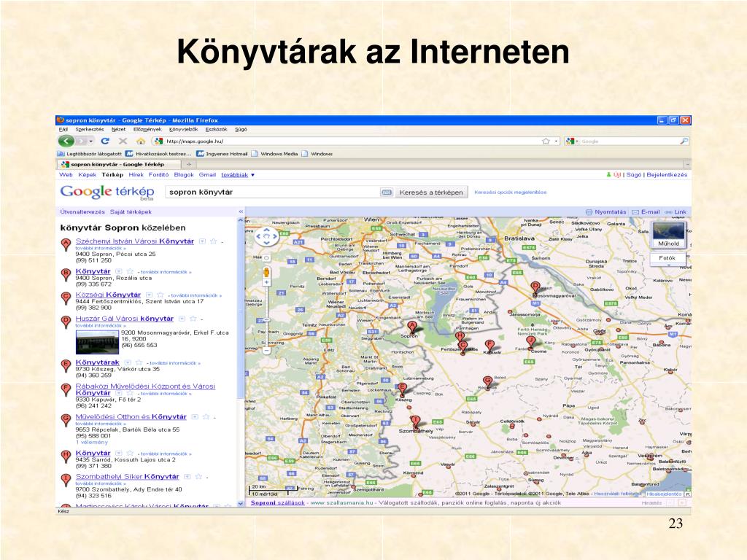Star the Művelődési Otthon és Könyvtár result
Image resolution: width=747 pixels, height=560 pixels.
tap(206, 416)
